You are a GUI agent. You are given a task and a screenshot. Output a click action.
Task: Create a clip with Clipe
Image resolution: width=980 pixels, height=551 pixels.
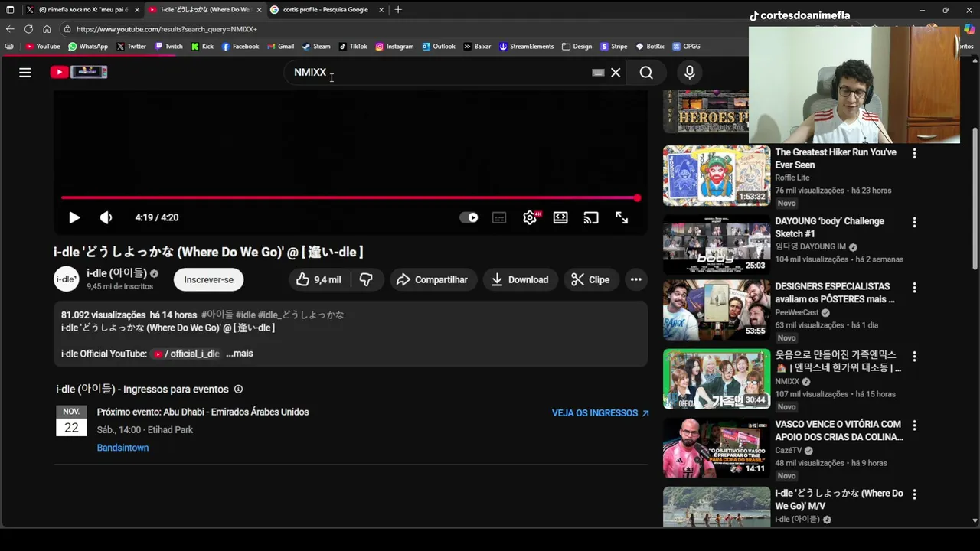pos(590,279)
